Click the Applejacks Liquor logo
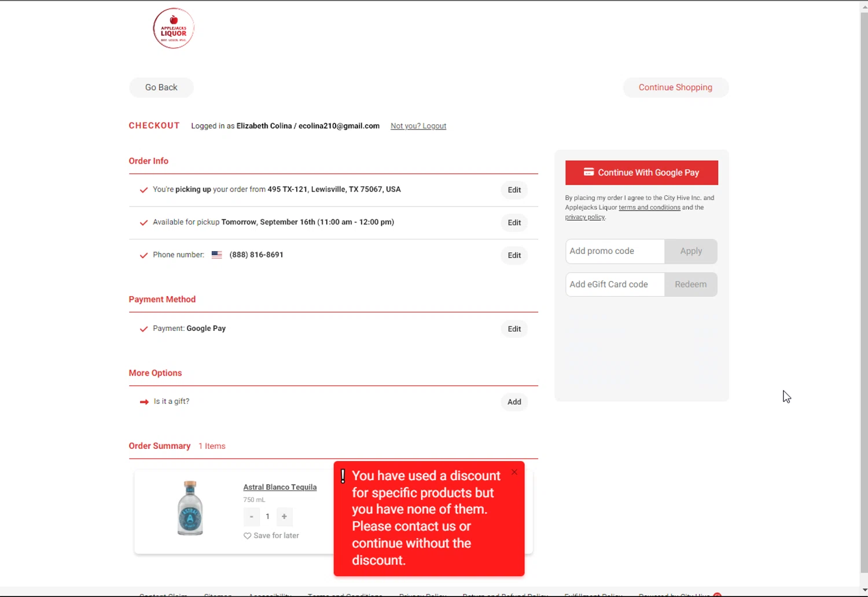Image resolution: width=868 pixels, height=597 pixels. pos(174,28)
